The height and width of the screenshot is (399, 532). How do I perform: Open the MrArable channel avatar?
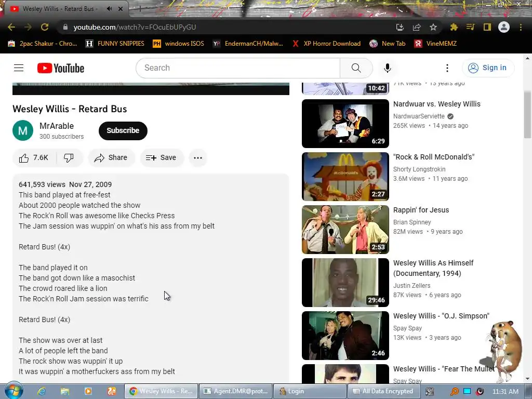(x=23, y=130)
